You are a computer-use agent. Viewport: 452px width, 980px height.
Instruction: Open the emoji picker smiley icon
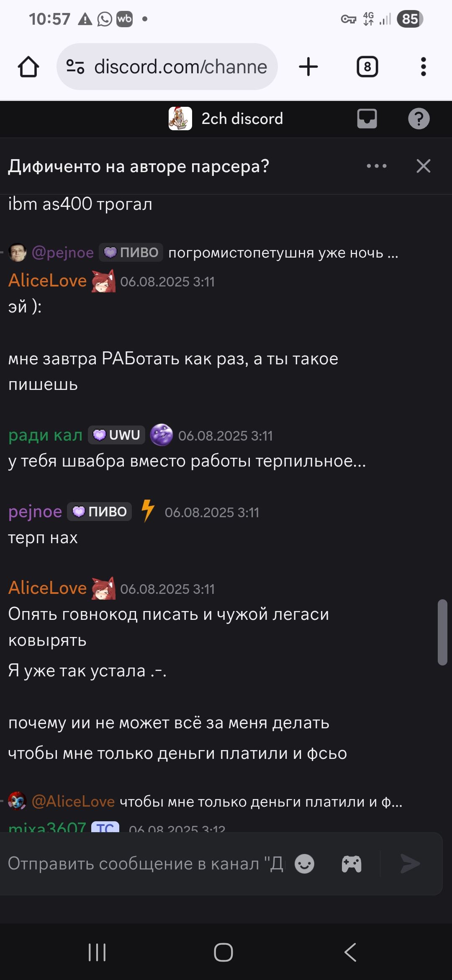pyautogui.click(x=304, y=864)
